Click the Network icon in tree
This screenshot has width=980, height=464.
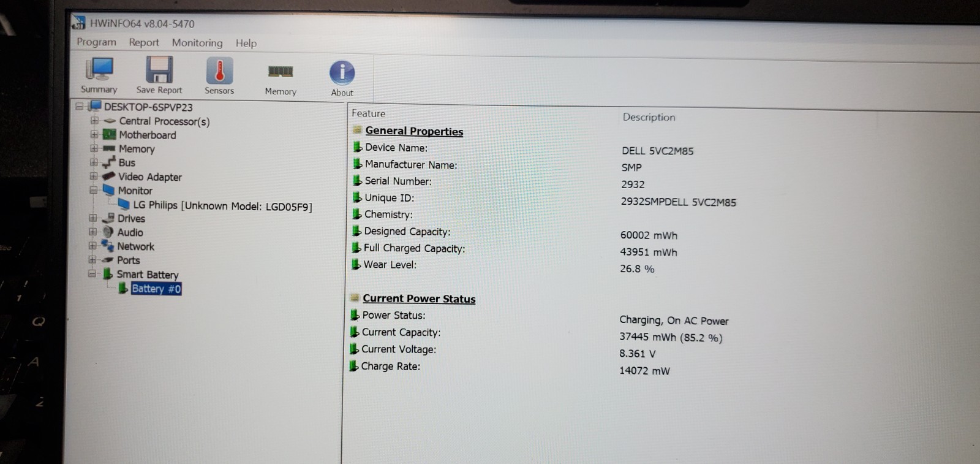(x=107, y=245)
